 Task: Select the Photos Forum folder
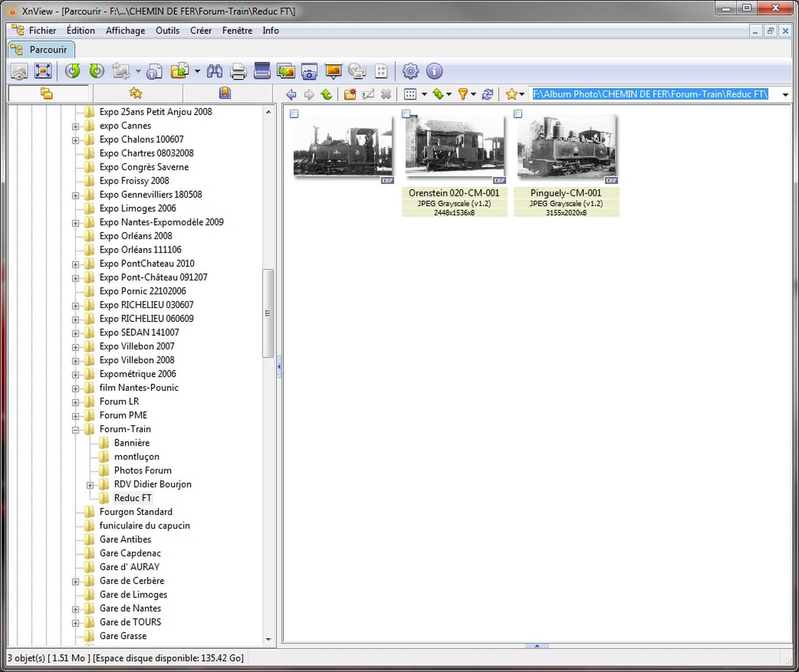pos(143,470)
